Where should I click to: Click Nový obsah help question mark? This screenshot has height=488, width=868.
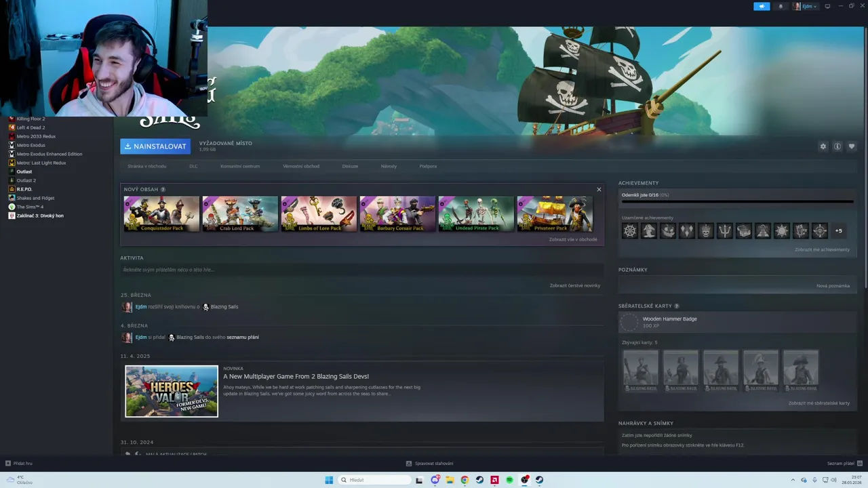tap(163, 190)
